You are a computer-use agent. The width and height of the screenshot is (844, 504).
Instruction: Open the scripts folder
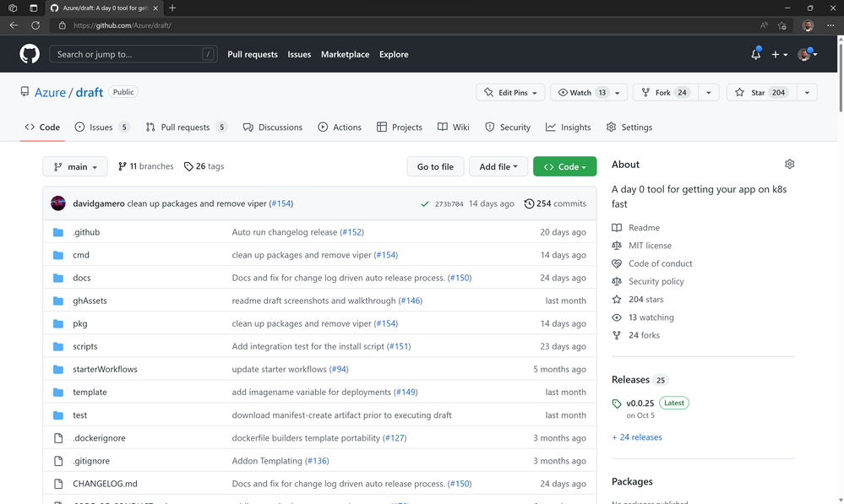(85, 346)
